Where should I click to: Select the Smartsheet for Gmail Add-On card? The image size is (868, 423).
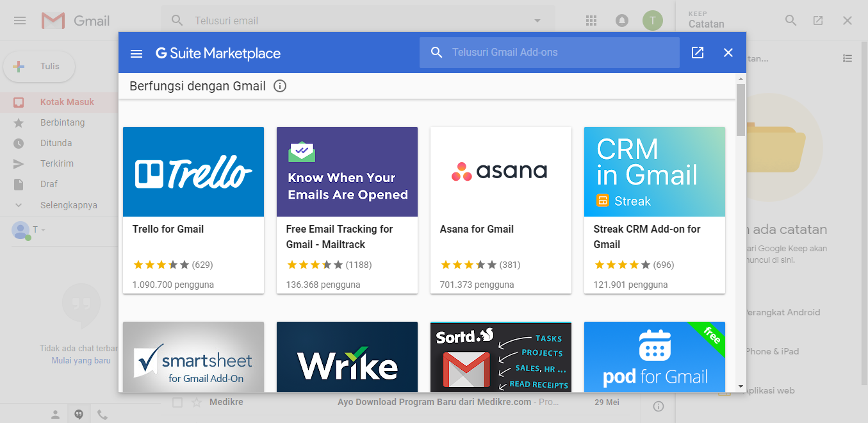tap(193, 357)
